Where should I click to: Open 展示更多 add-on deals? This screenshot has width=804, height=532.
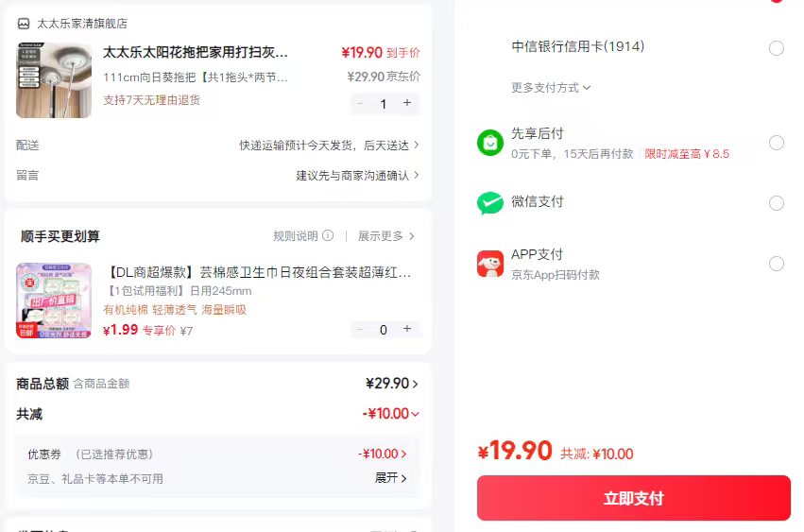[x=385, y=235]
